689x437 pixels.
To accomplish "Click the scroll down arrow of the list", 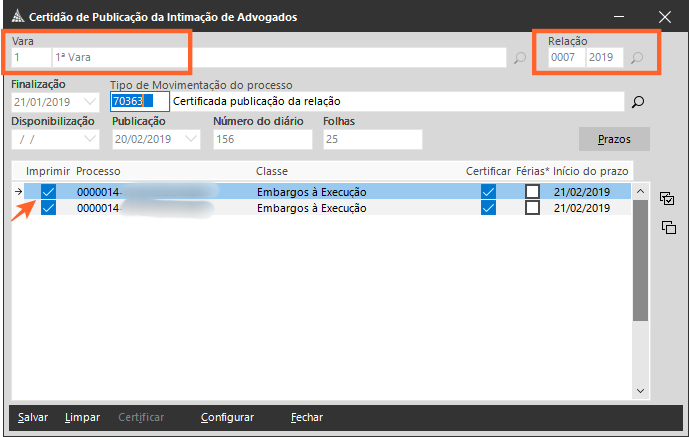I will [641, 391].
